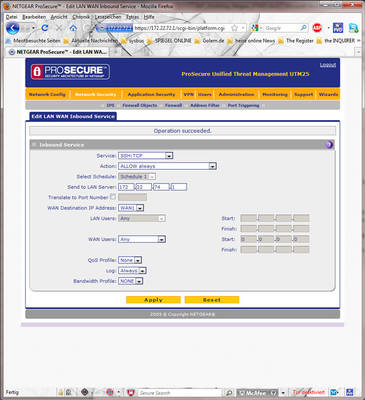Enable Translate to Port Number checkbox

point(113,197)
